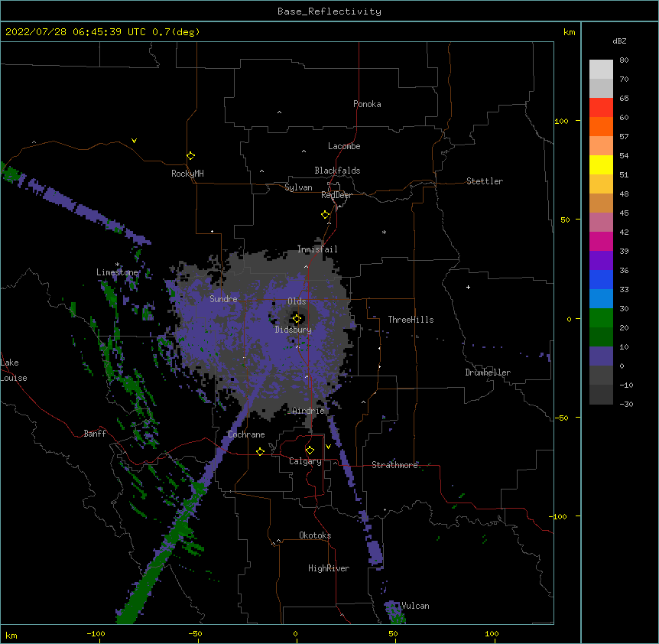The width and height of the screenshot is (659, 644).
Task: Click the white plus marker north of Drumheller
Action: coord(468,287)
